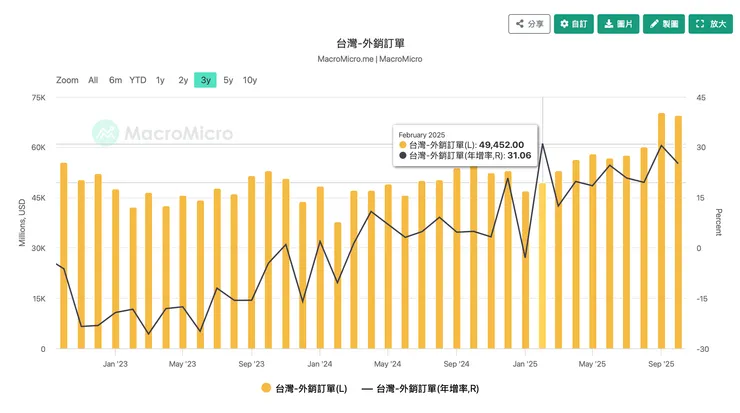This screenshot has width=740, height=413.
Task: Click the Sep '25 x-axis label
Action: pyautogui.click(x=661, y=364)
